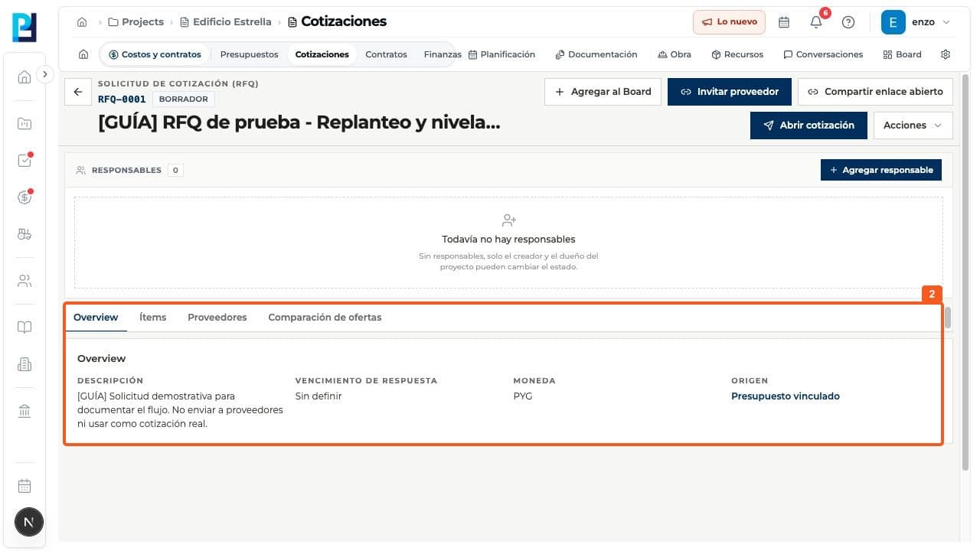Click the Lo nuevo announcement button
Screen dimensions: 980x551
730,22
